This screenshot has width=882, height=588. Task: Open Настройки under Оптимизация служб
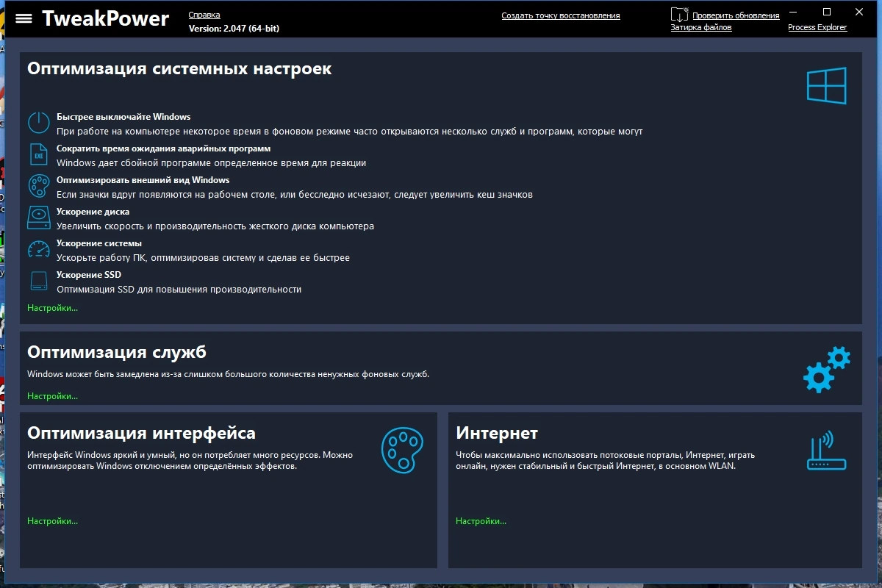point(53,396)
